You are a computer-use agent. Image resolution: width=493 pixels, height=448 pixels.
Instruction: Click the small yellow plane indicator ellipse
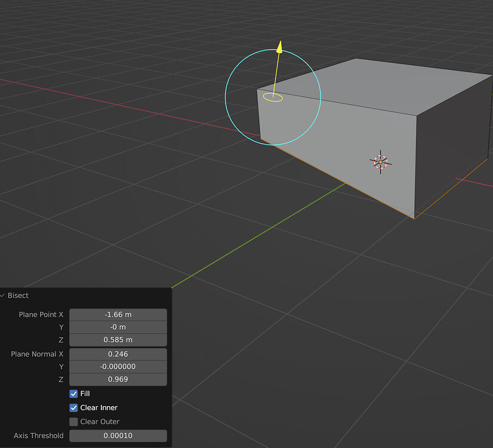273,97
